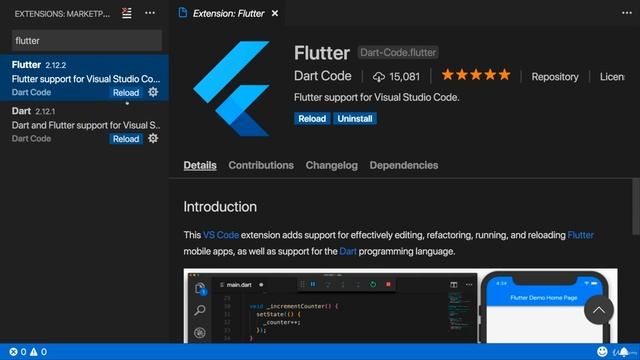Close the Extension: Flutter tab
The width and height of the screenshot is (640, 360).
[x=275, y=13]
